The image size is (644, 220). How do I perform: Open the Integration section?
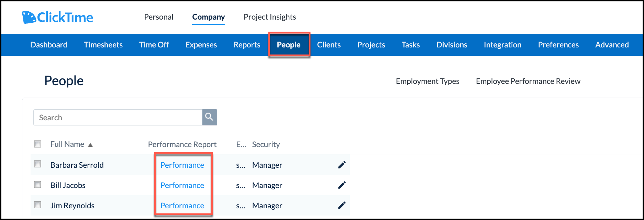tap(502, 45)
